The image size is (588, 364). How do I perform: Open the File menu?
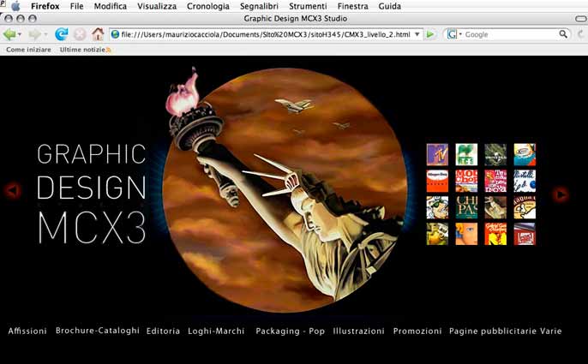[x=76, y=6]
